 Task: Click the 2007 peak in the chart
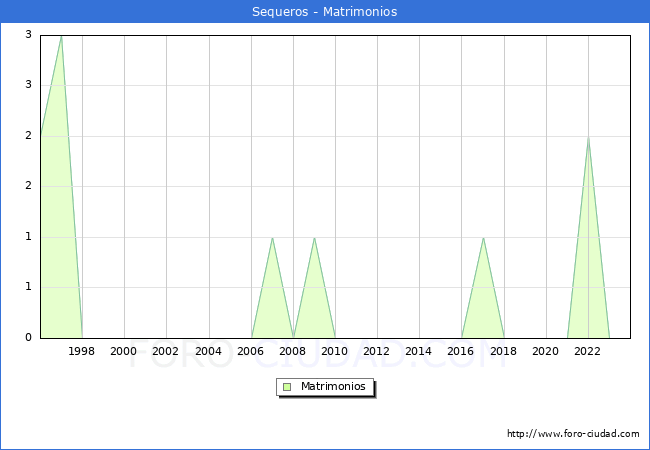[x=272, y=237]
